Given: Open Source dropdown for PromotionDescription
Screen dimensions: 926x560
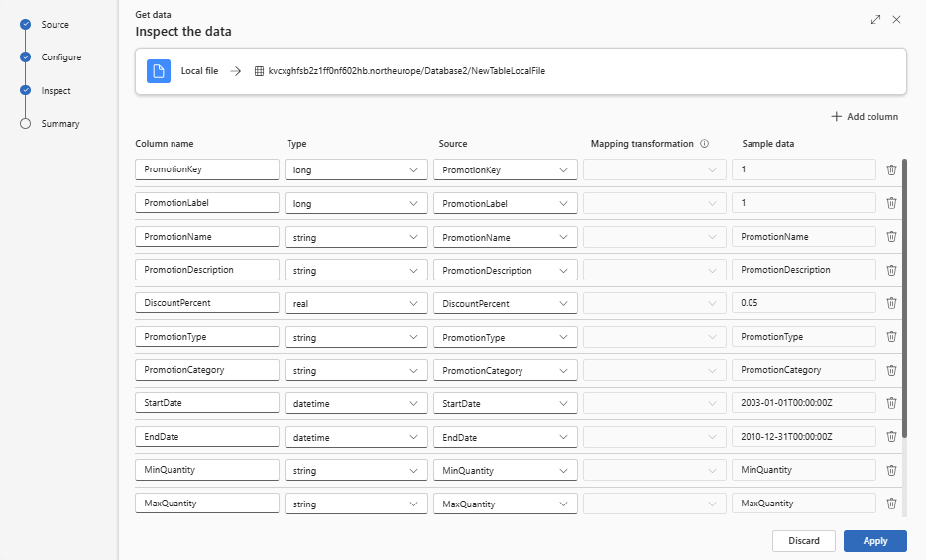Looking at the screenshot, I should [x=506, y=270].
